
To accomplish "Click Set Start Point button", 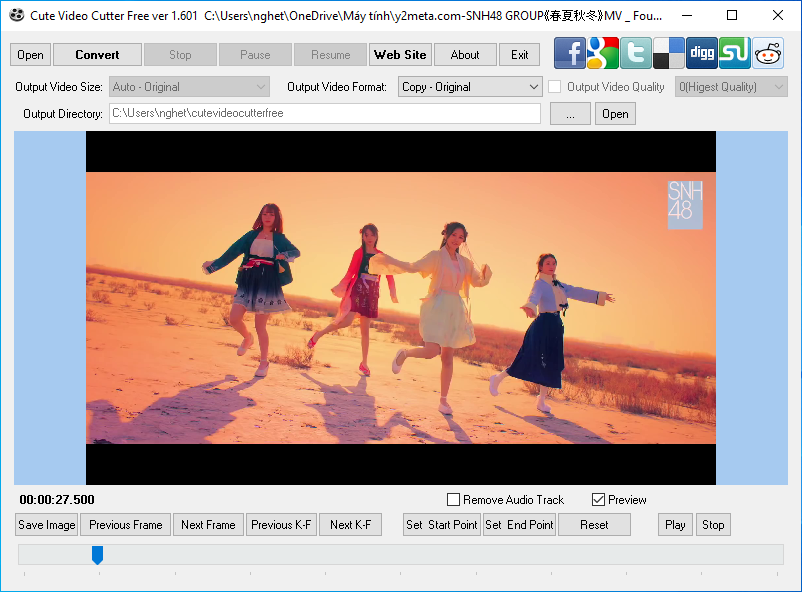I will pos(441,524).
